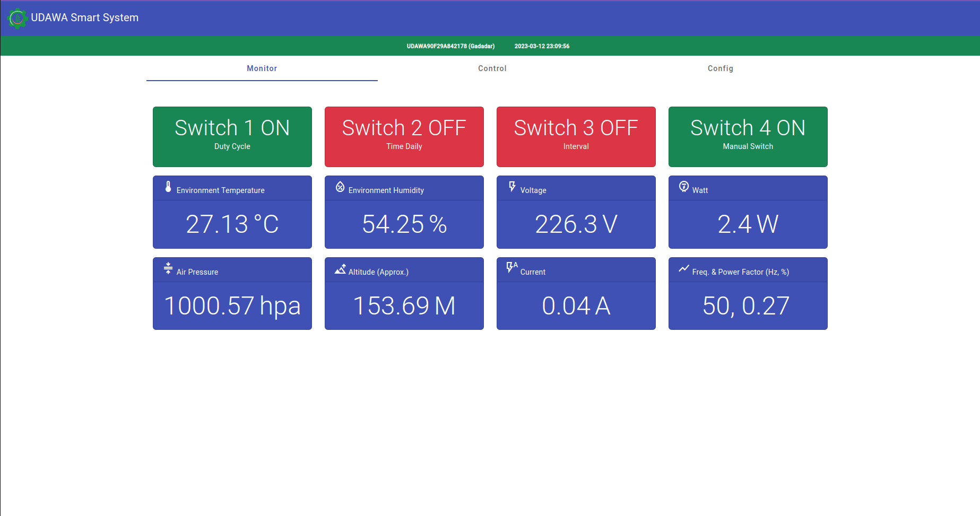Click the Air Pressure compress icon
This screenshot has height=516, width=980.
[x=168, y=268]
